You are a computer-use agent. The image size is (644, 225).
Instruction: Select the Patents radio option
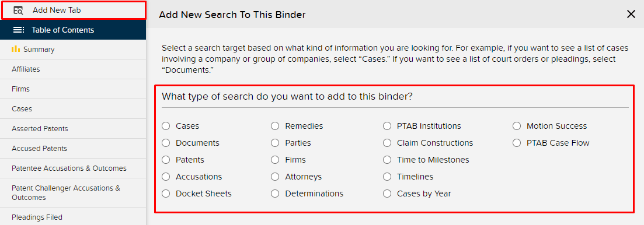166,160
